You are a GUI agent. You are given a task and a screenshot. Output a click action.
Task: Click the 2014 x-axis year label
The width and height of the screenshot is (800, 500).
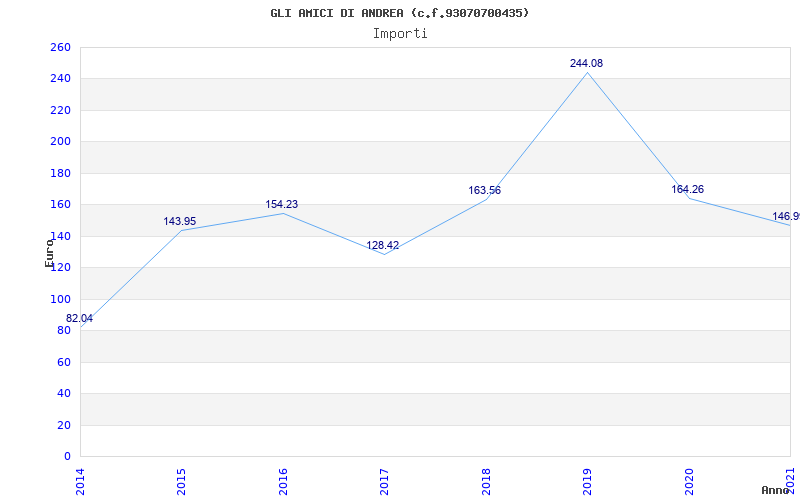[x=81, y=482]
